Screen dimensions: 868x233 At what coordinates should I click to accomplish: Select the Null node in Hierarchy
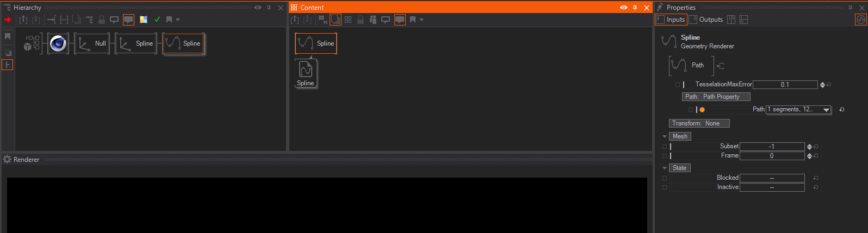[x=91, y=43]
